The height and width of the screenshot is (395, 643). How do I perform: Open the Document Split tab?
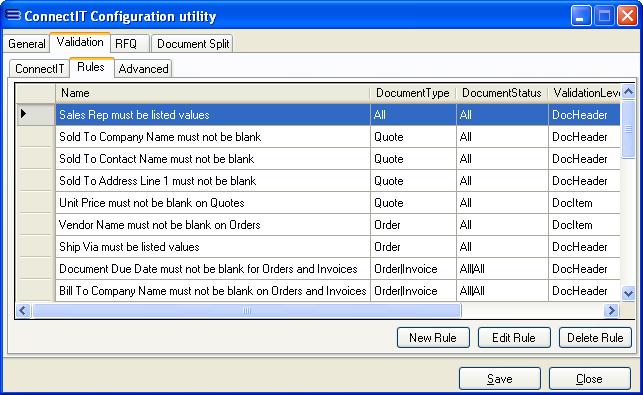pyautogui.click(x=193, y=43)
